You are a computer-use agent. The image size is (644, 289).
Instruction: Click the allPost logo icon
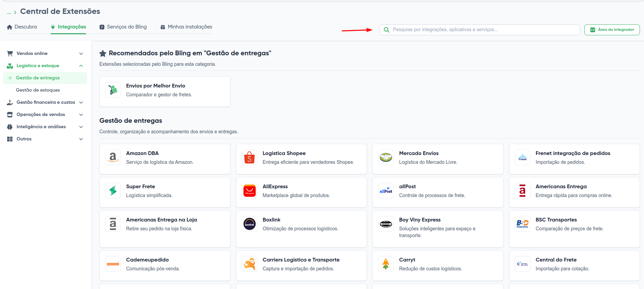click(386, 191)
